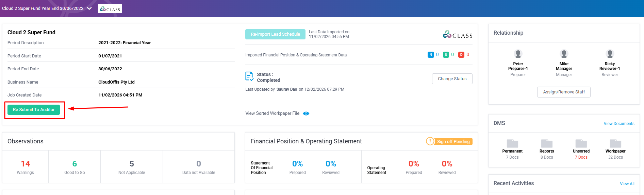The image size is (644, 195).
Task: Open the View Documents link
Action: pyautogui.click(x=618, y=124)
